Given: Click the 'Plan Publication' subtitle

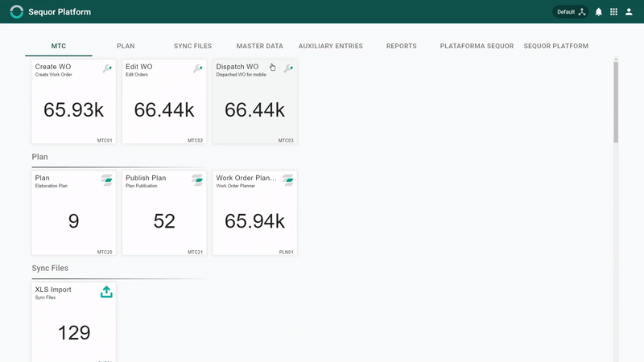Looking at the screenshot, I should [142, 186].
